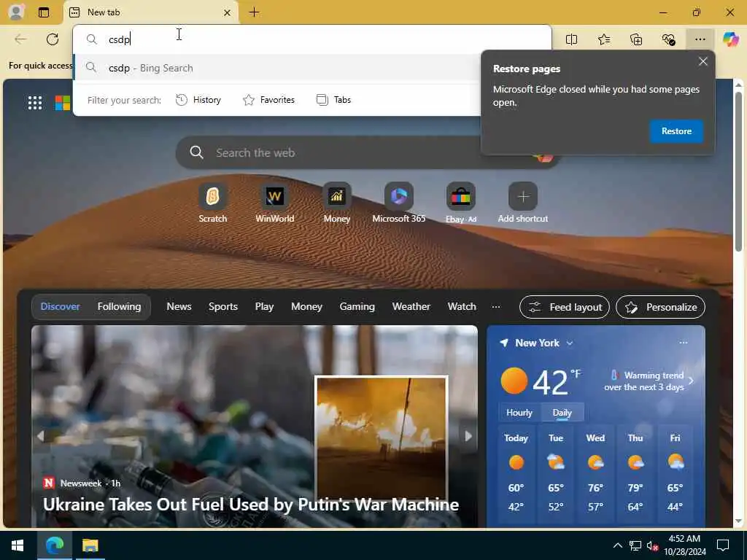Viewport: 747px width, 560px height.
Task: Open the Money feed tab
Action: pos(306,307)
